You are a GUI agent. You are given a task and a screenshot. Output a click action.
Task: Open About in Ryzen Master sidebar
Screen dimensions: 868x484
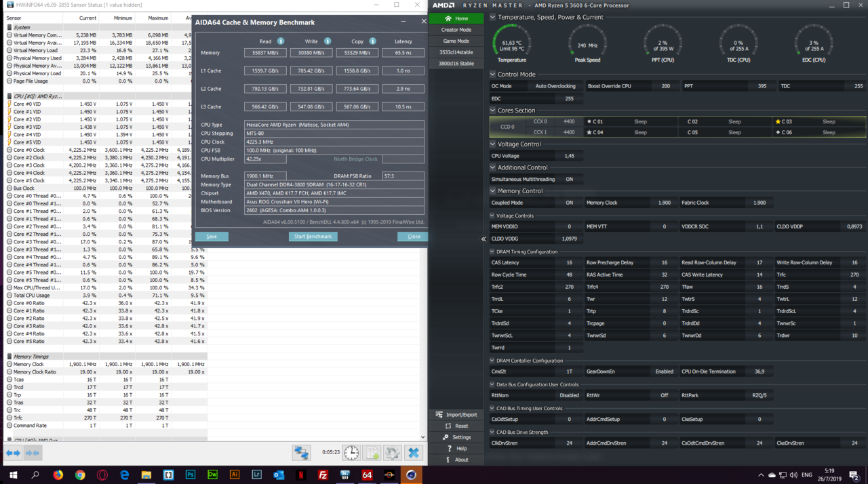456,460
